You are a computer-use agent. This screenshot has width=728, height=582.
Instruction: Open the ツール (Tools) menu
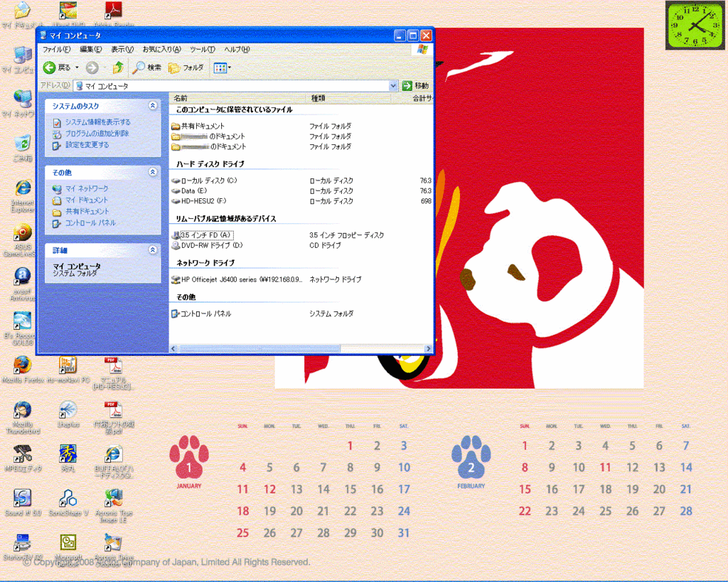[x=201, y=49]
